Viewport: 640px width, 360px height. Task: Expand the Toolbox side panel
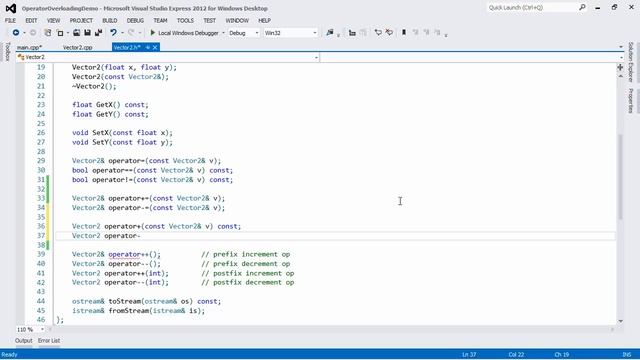tap(7, 52)
